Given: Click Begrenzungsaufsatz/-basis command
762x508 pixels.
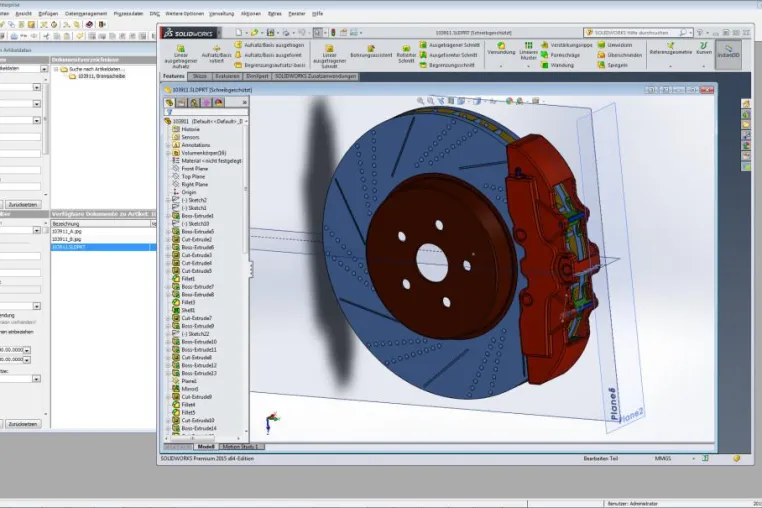Looking at the screenshot, I should click(x=271, y=65).
